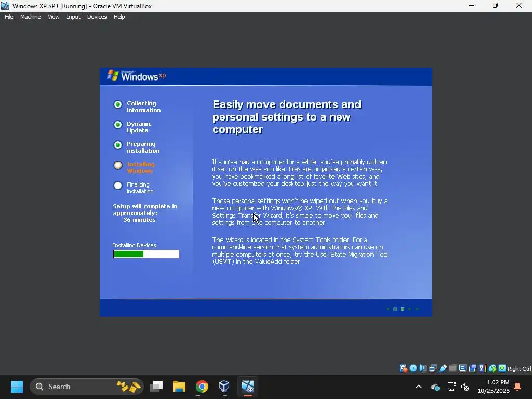The height and width of the screenshot is (399, 532).
Task: Open Google Chrome from the taskbar
Action: (202, 387)
